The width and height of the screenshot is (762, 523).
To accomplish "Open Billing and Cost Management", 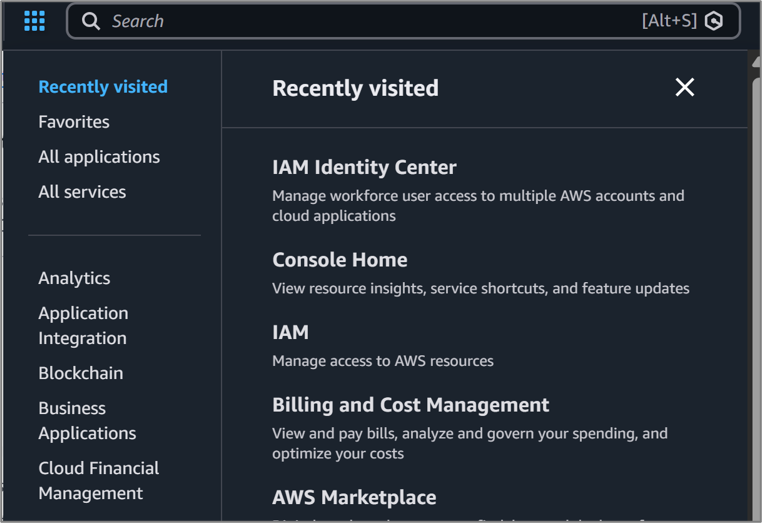I will (x=411, y=405).
